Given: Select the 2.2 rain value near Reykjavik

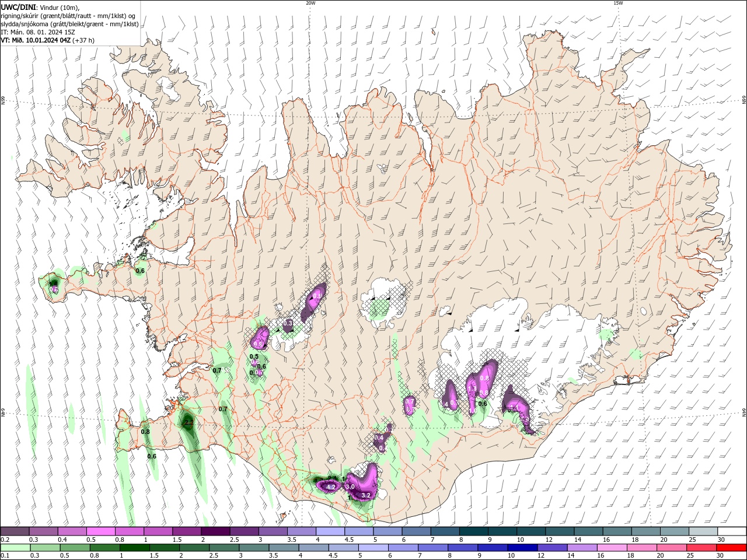Looking at the screenshot, I should click(188, 422).
